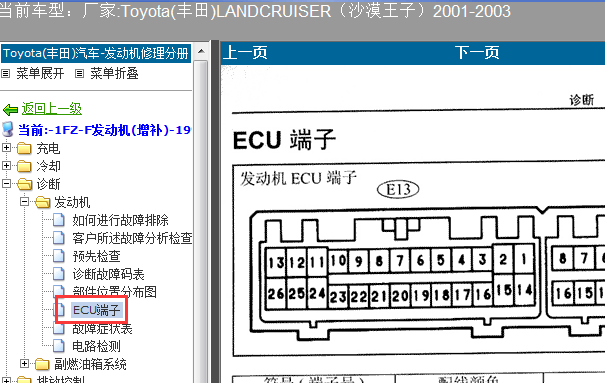This screenshot has width=605, height=383.
Task: Collapse the 发动机 tree node
Action: tap(24, 201)
